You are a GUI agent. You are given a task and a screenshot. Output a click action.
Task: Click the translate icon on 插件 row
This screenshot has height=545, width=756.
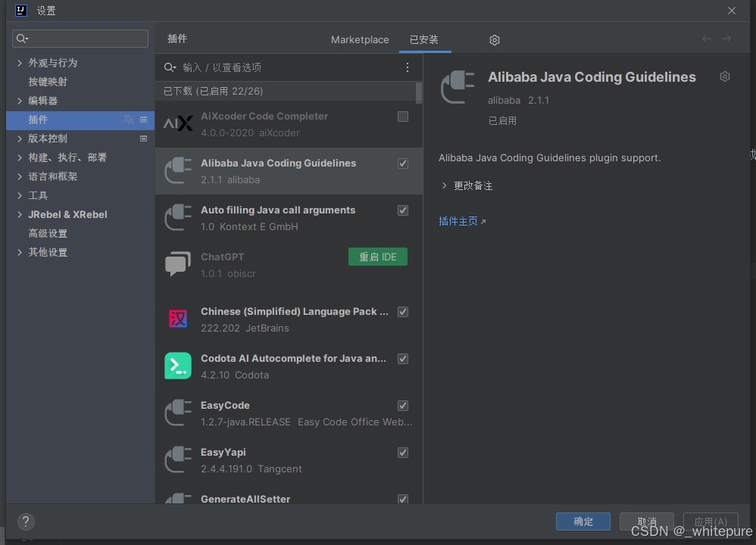[x=128, y=120]
